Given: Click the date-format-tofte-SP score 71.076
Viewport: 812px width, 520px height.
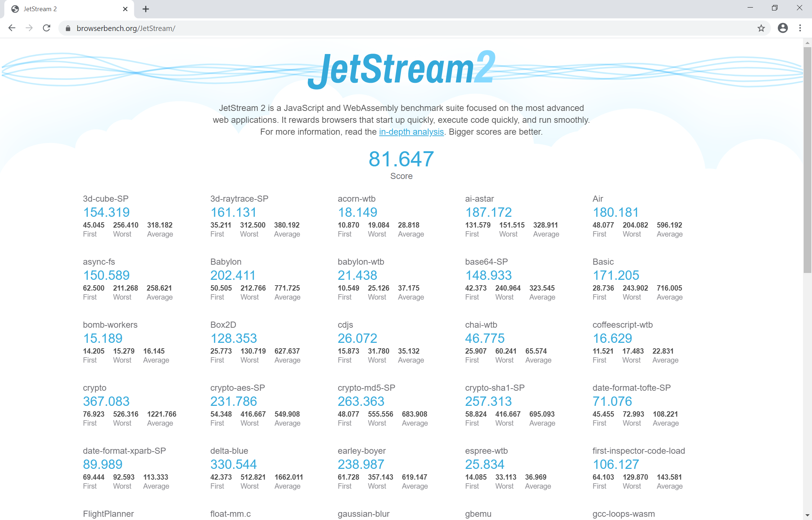Looking at the screenshot, I should click(x=612, y=402).
